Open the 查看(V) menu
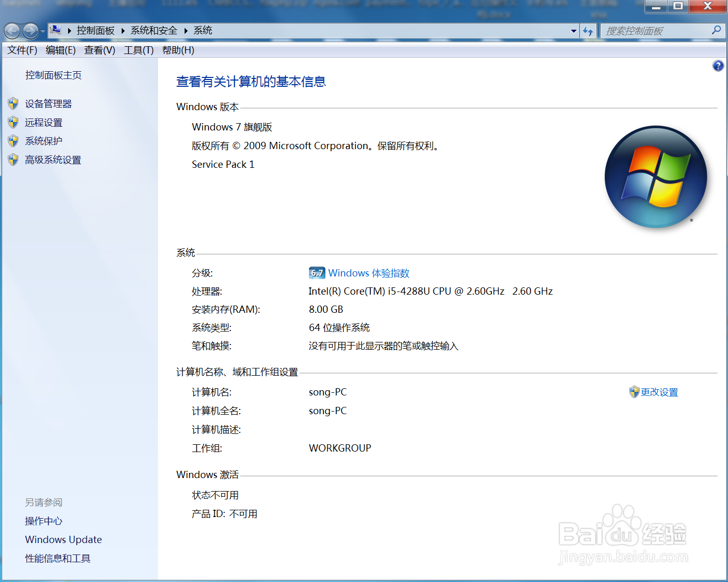This screenshot has height=582, width=728. (99, 50)
